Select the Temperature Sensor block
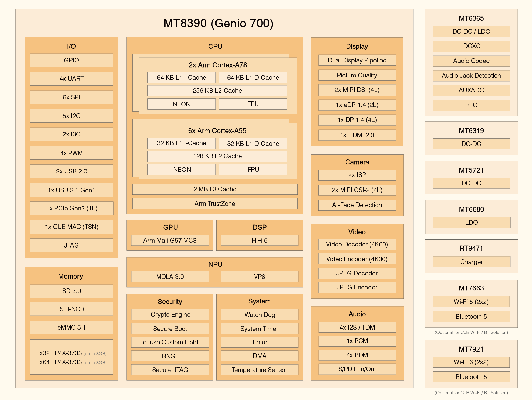Viewport: 532px width, 400px height. (260, 370)
